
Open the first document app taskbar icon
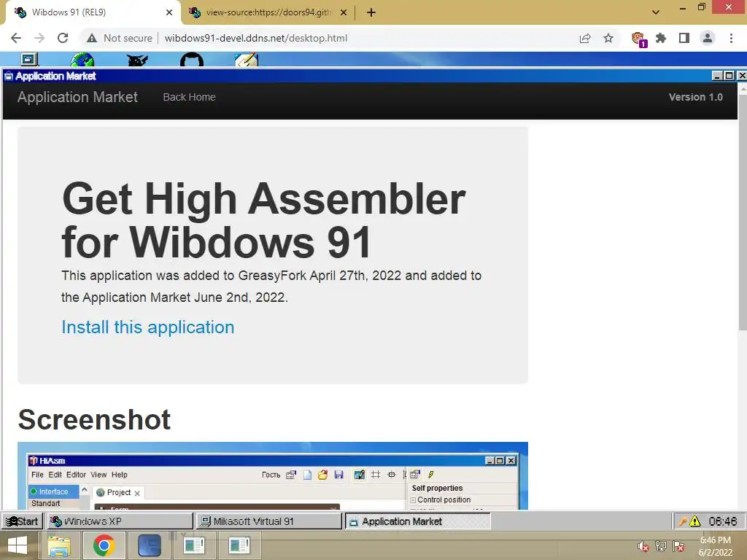pos(194,545)
